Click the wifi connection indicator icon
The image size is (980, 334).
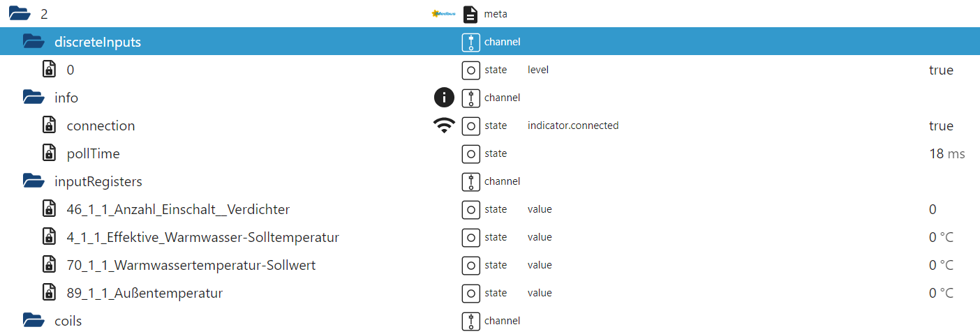[444, 126]
